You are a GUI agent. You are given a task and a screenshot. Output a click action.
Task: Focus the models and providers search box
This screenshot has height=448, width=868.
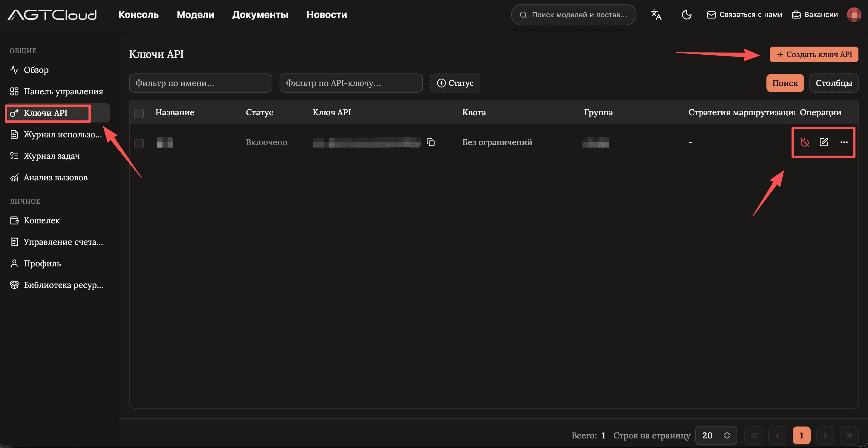(573, 15)
